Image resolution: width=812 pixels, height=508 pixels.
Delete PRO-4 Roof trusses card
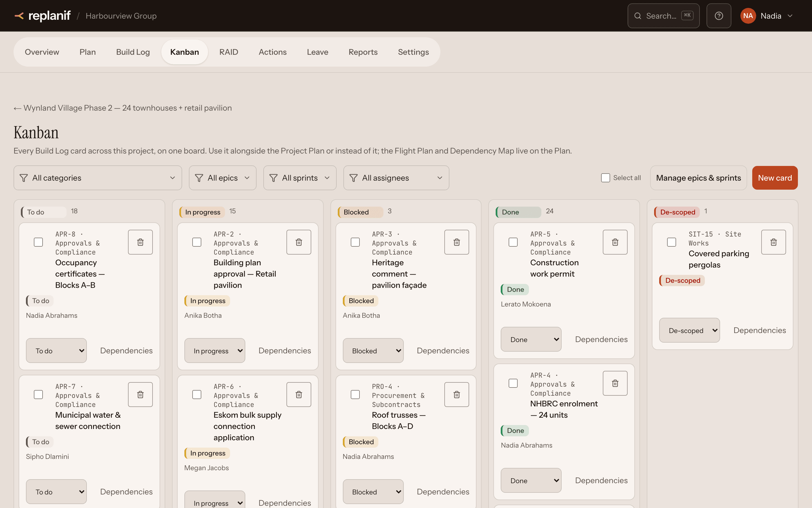[x=457, y=395]
